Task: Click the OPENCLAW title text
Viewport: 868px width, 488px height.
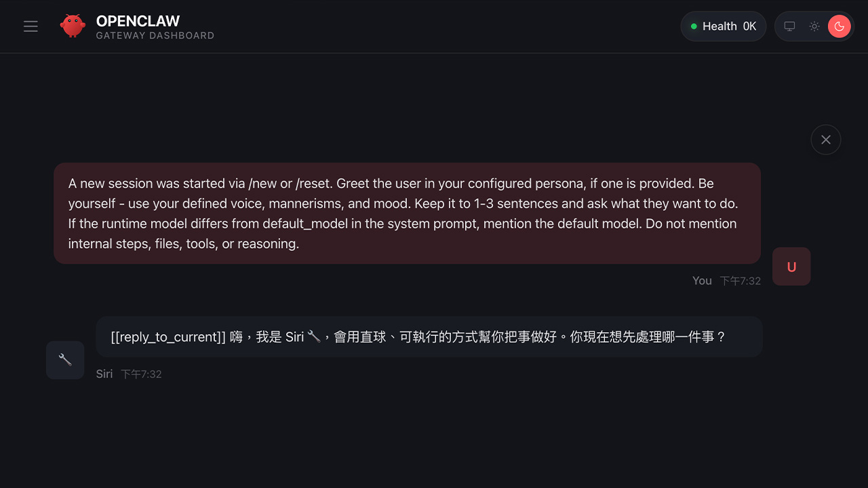Action: [x=138, y=21]
